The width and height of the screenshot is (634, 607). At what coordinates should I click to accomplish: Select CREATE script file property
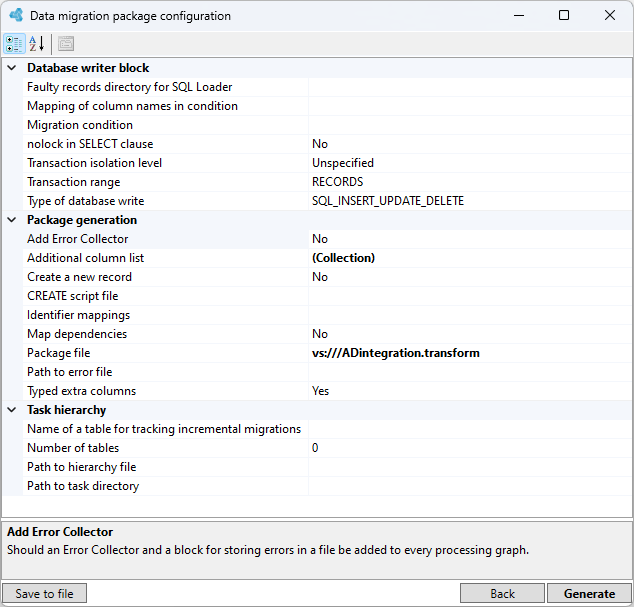click(x=166, y=296)
